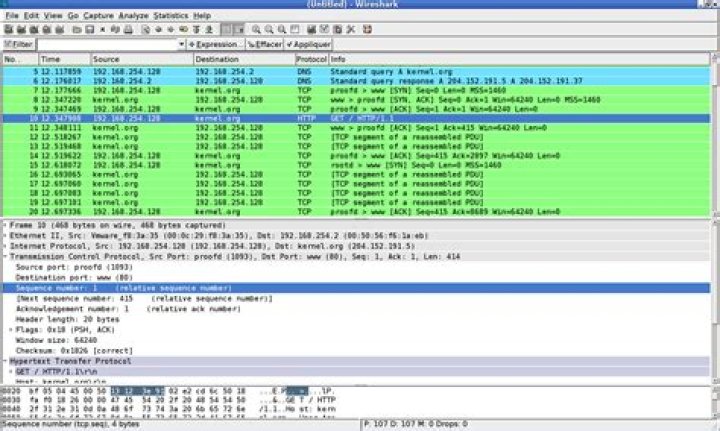This screenshot has width=720, height=431.
Task: Select the Source port: proofd (1093) line
Action: click(x=74, y=267)
